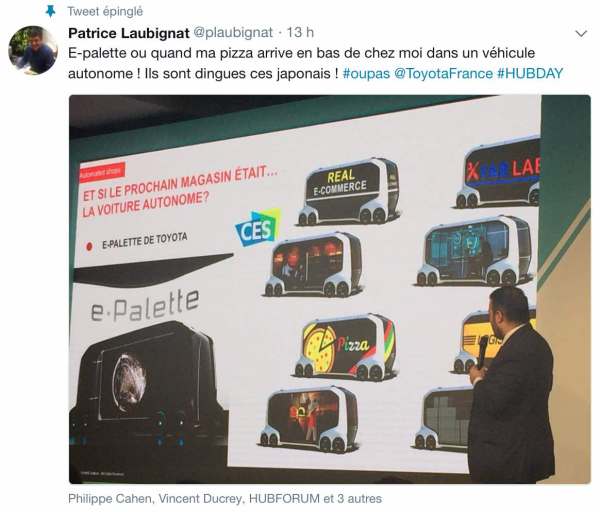Open Patrice Laubignat's profile avatar

point(33,50)
